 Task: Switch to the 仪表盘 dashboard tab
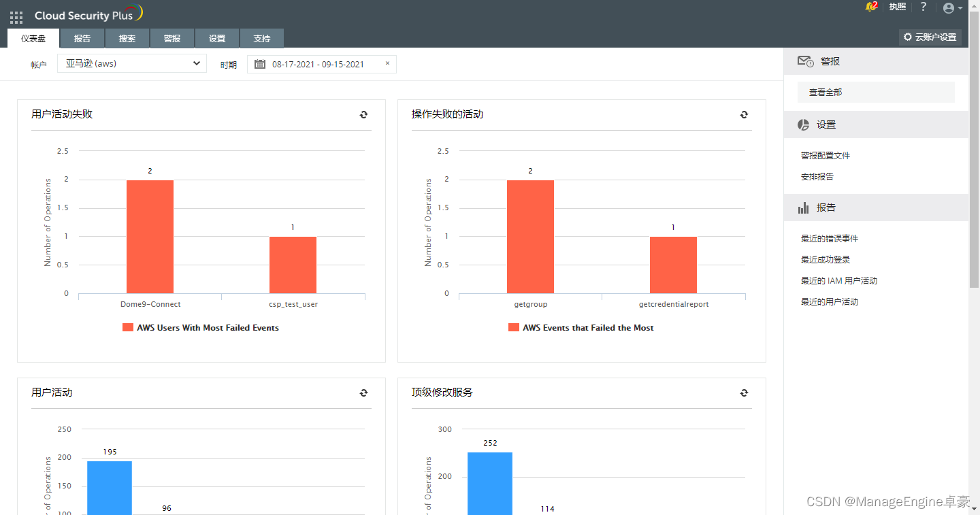tap(33, 39)
